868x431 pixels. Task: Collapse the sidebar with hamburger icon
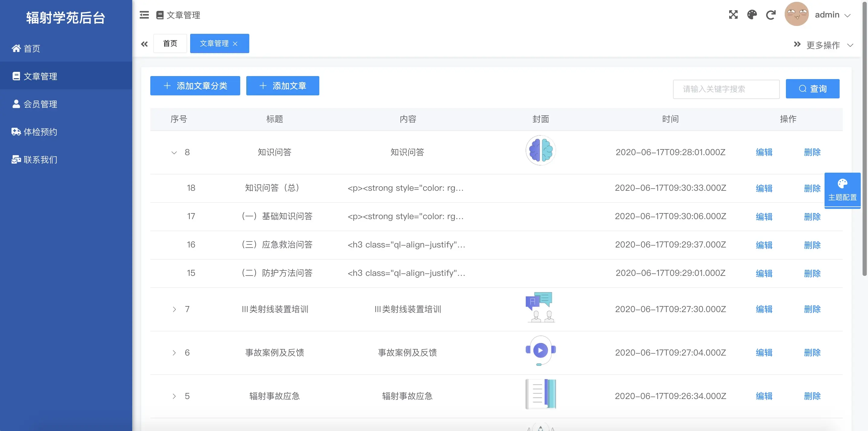(x=144, y=15)
